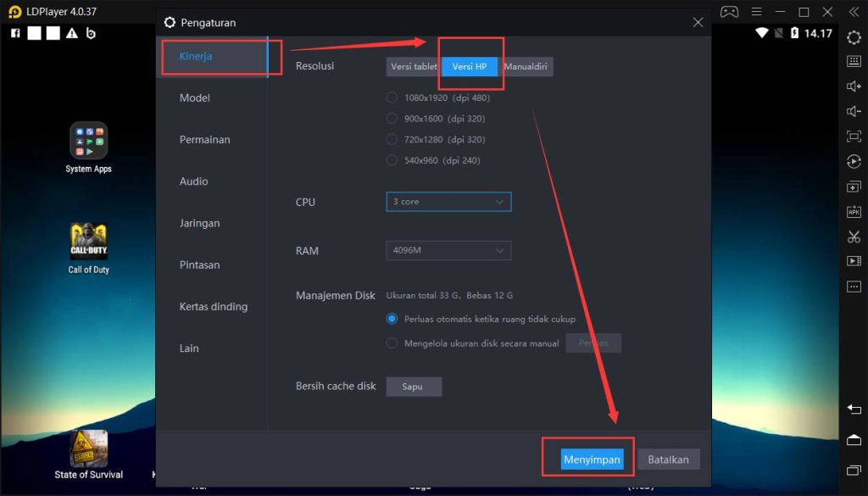
Task: Click the LDPlayer logo icon
Action: pos(14,12)
